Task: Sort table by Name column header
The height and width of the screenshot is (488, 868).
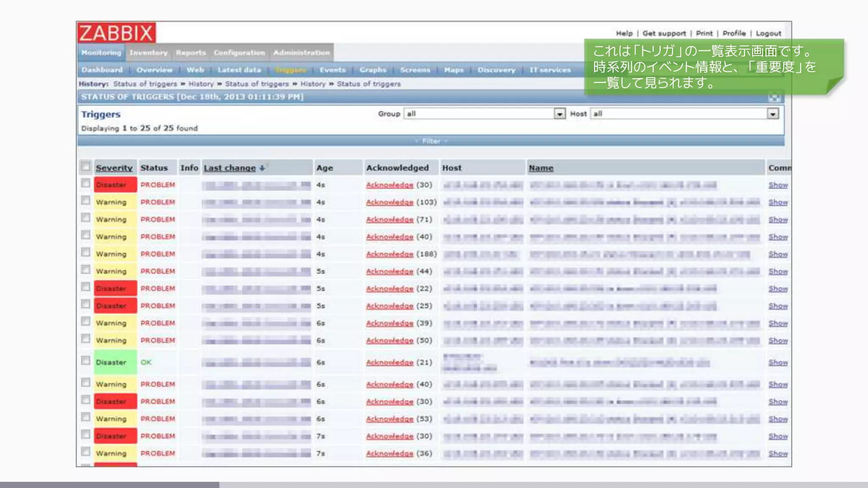Action: pos(541,168)
